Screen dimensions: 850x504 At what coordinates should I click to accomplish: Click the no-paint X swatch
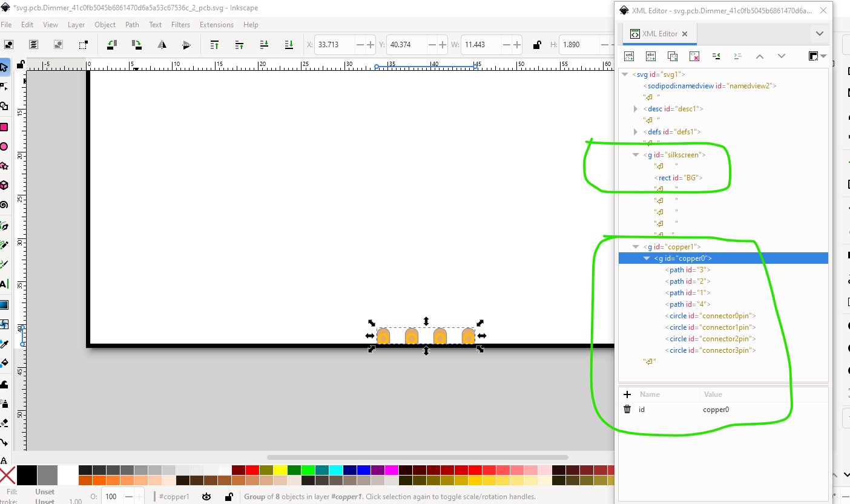pyautogui.click(x=7, y=475)
